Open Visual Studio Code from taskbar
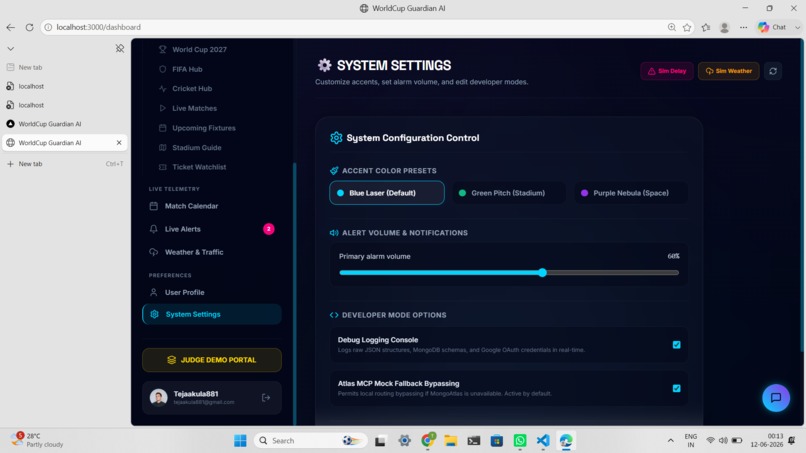This screenshot has height=453, width=806. (543, 441)
